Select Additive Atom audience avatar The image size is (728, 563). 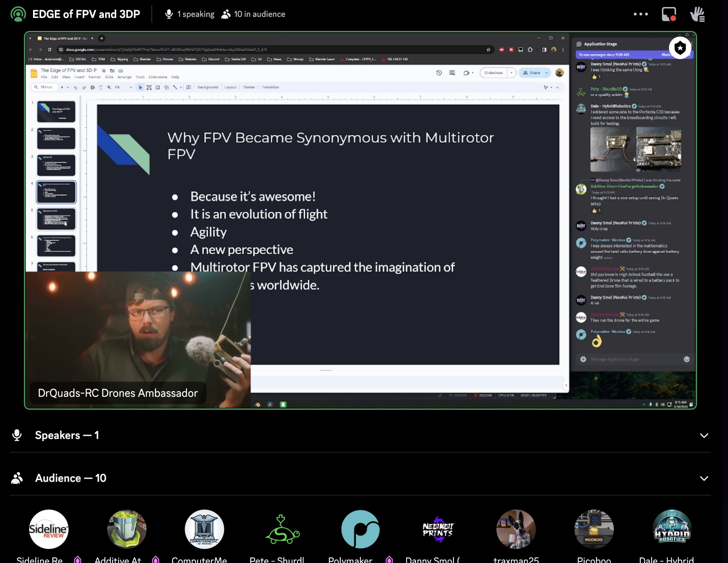point(127,529)
